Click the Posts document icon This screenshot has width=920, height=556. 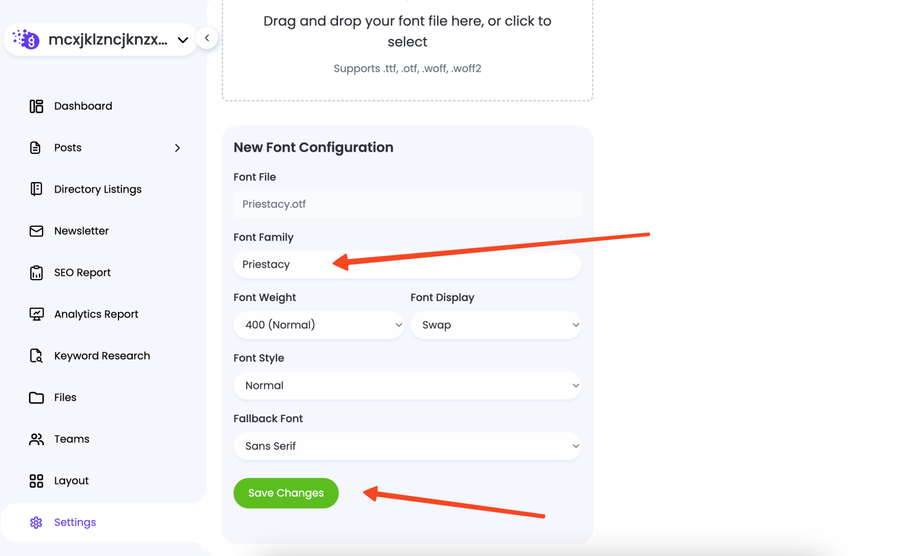pos(36,148)
